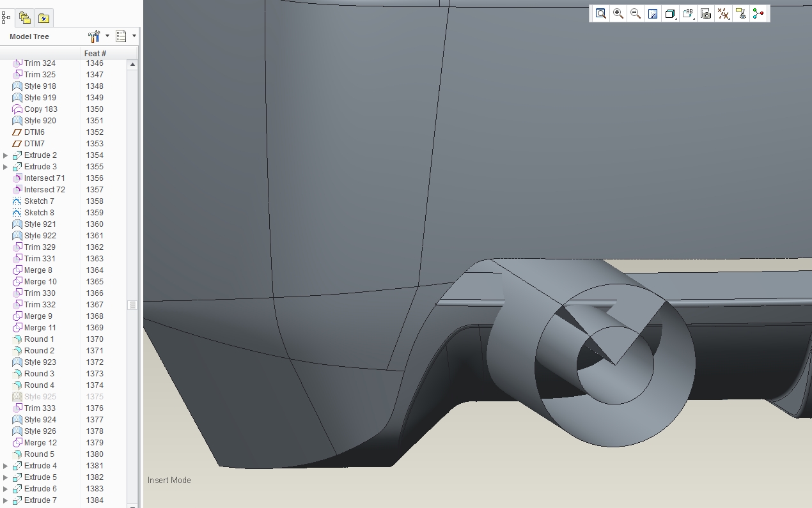The width and height of the screenshot is (812, 508).
Task: Click the Zoom Out magnifier icon
Action: click(x=636, y=13)
